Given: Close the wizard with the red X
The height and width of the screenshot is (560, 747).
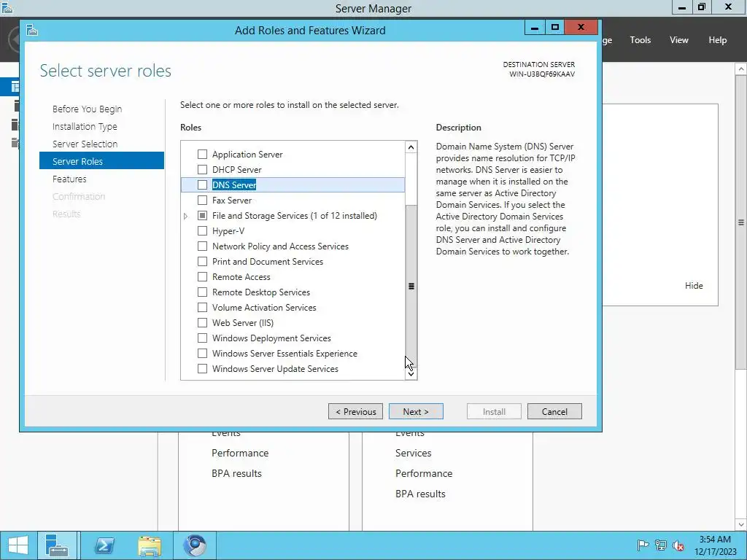Looking at the screenshot, I should pos(581,27).
